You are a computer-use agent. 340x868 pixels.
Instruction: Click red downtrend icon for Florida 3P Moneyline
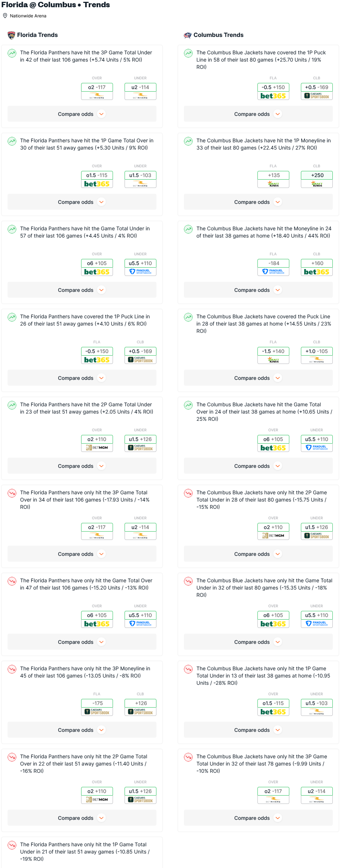[12, 669]
